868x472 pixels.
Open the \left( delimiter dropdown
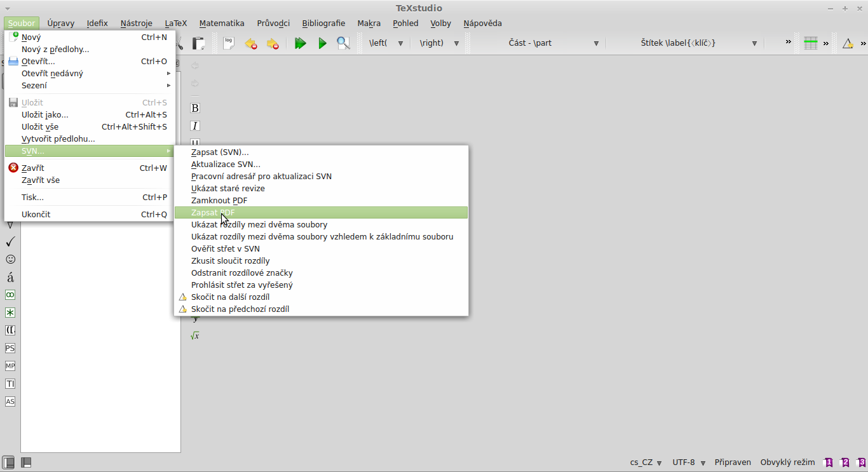[387, 43]
